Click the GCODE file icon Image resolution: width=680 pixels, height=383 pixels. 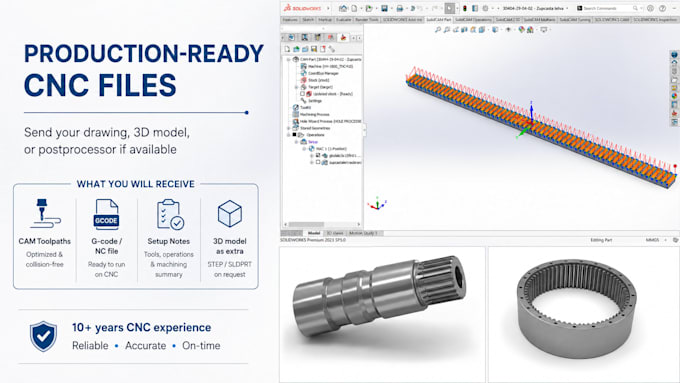coord(106,214)
